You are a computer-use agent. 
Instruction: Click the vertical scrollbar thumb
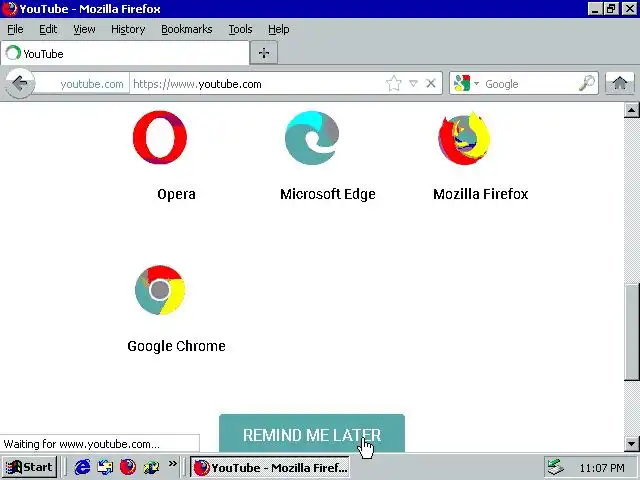click(x=631, y=331)
